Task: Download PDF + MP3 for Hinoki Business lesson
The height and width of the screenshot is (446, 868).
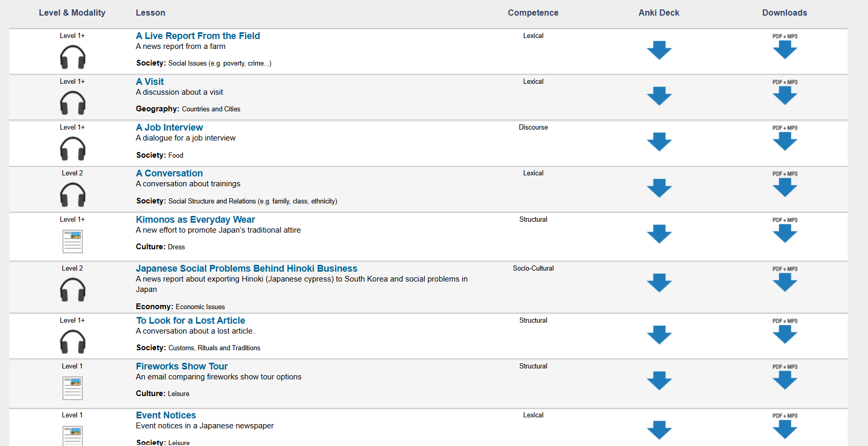Action: point(785,279)
